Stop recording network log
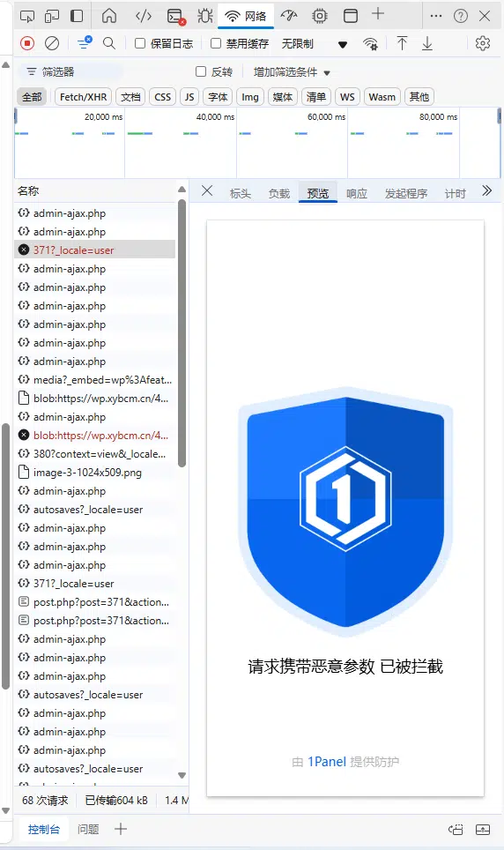Screen dimensions: 504x850 (x=27, y=43)
